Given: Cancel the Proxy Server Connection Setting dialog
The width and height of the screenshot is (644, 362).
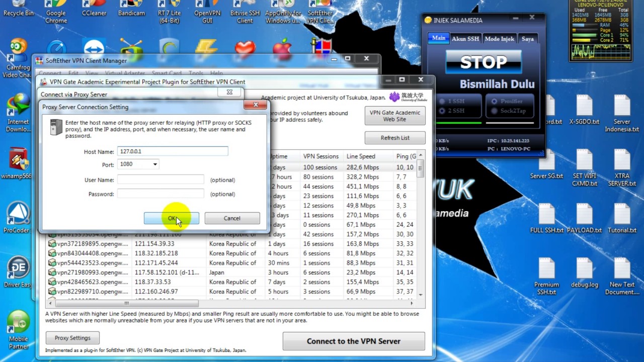Looking at the screenshot, I should tap(232, 218).
